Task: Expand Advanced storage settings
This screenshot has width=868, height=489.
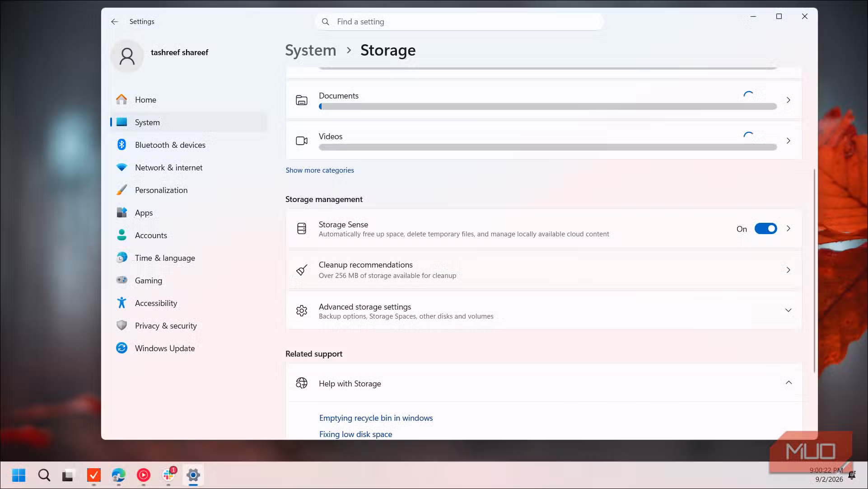Action: [x=788, y=310]
